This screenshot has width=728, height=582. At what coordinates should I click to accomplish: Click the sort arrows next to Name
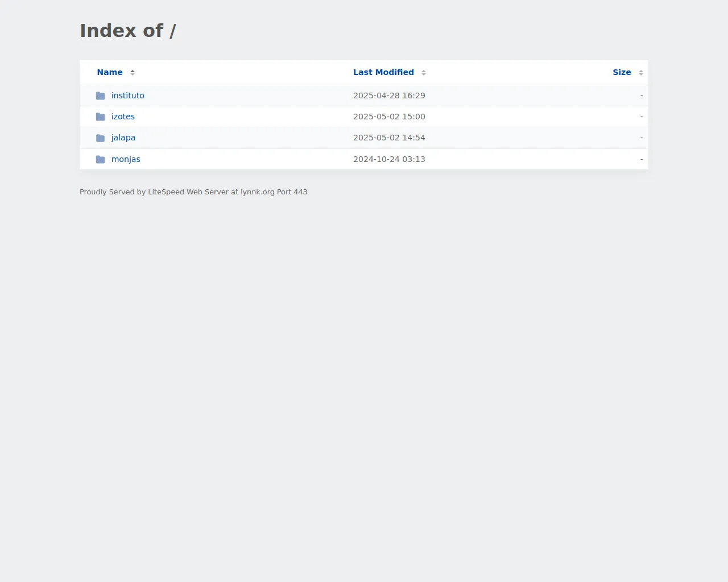[x=133, y=73]
